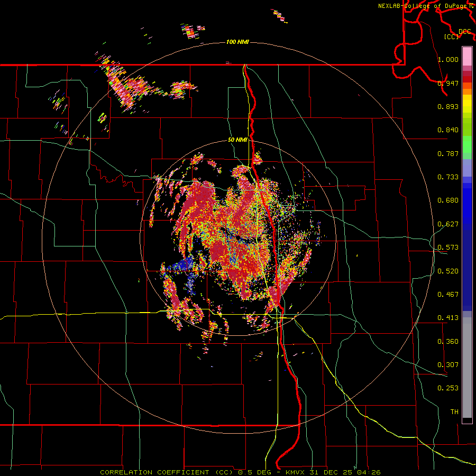Click the "KMVX" radar site identifier
Screen dimensions: 476x476
click(x=295, y=472)
